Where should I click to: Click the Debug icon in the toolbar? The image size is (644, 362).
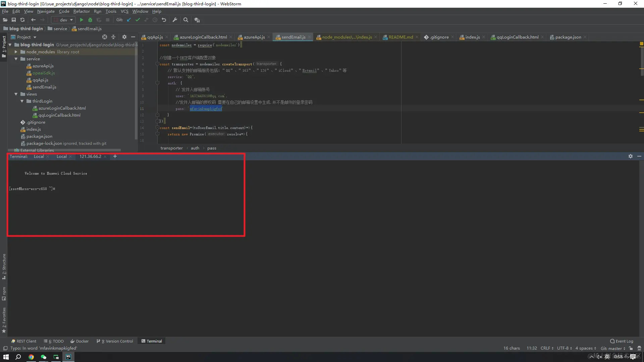point(90,20)
